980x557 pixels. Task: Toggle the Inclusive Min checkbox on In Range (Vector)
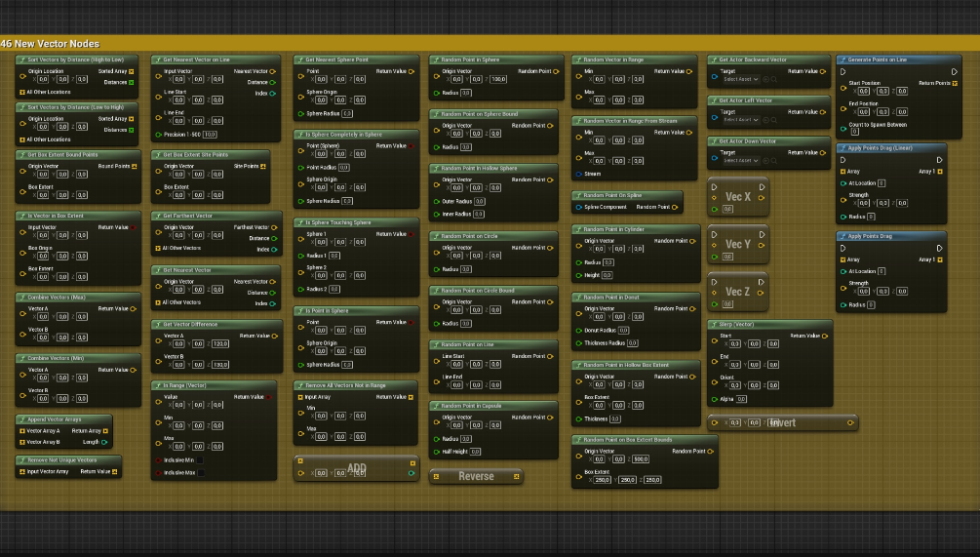coord(200,460)
